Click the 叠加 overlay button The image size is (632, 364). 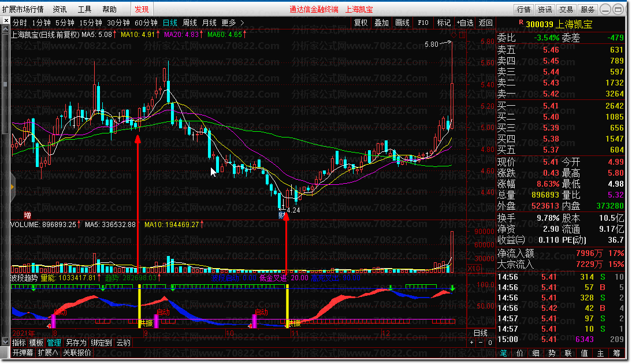382,23
